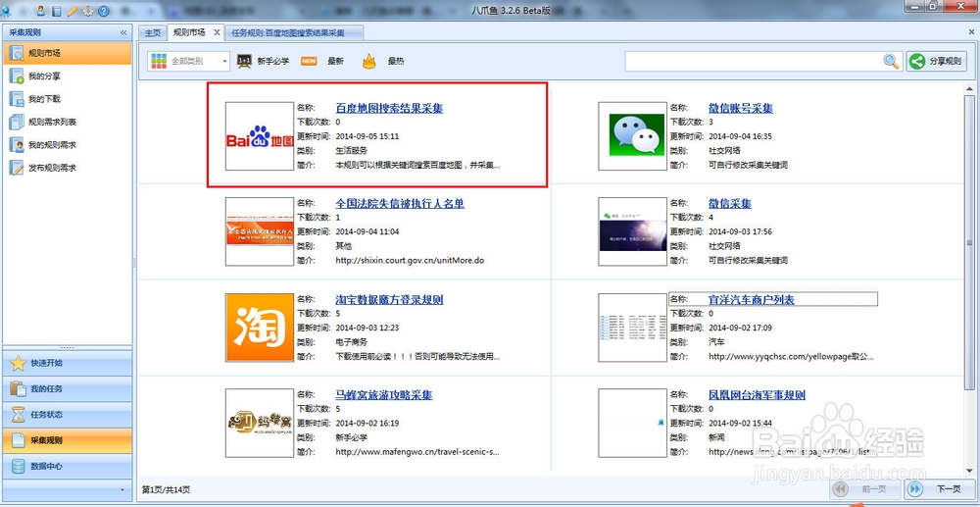Image resolution: width=980 pixels, height=507 pixels.
Task: Click the magnifier search icon
Action: point(891,61)
